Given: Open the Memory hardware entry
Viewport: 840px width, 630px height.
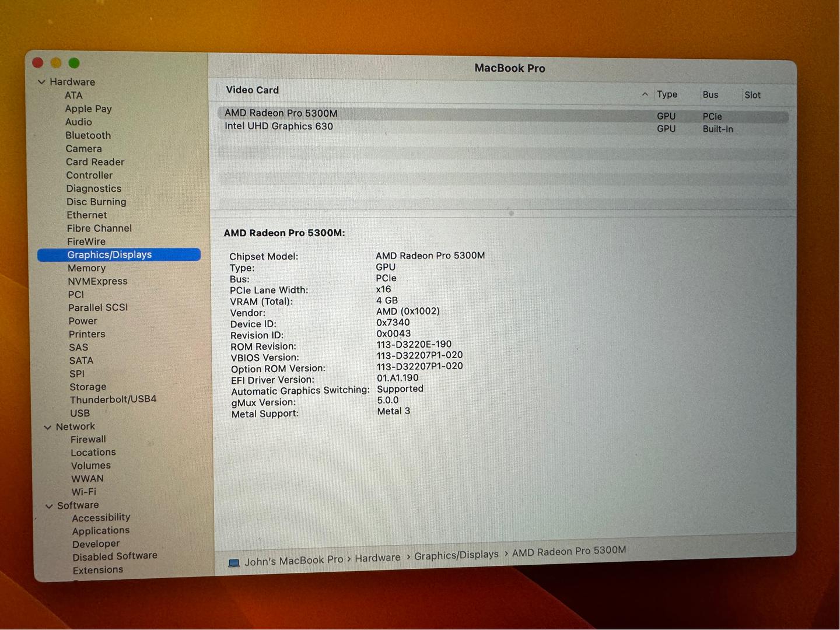Looking at the screenshot, I should point(87,268).
